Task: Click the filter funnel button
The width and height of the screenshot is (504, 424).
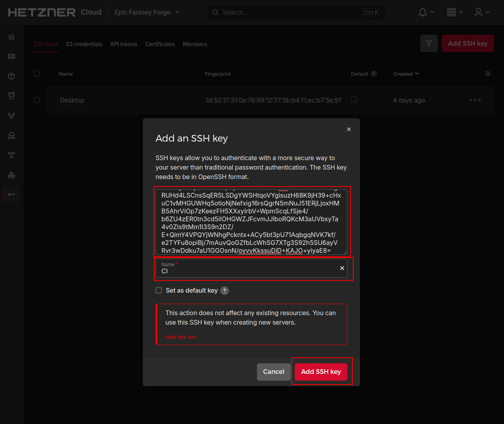Action: tap(429, 43)
